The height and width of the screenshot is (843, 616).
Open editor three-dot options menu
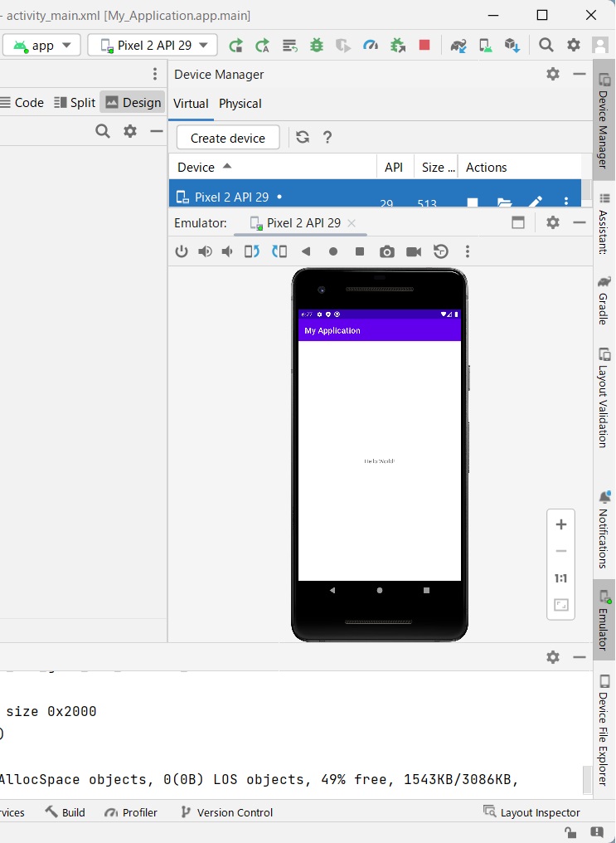coord(155,74)
